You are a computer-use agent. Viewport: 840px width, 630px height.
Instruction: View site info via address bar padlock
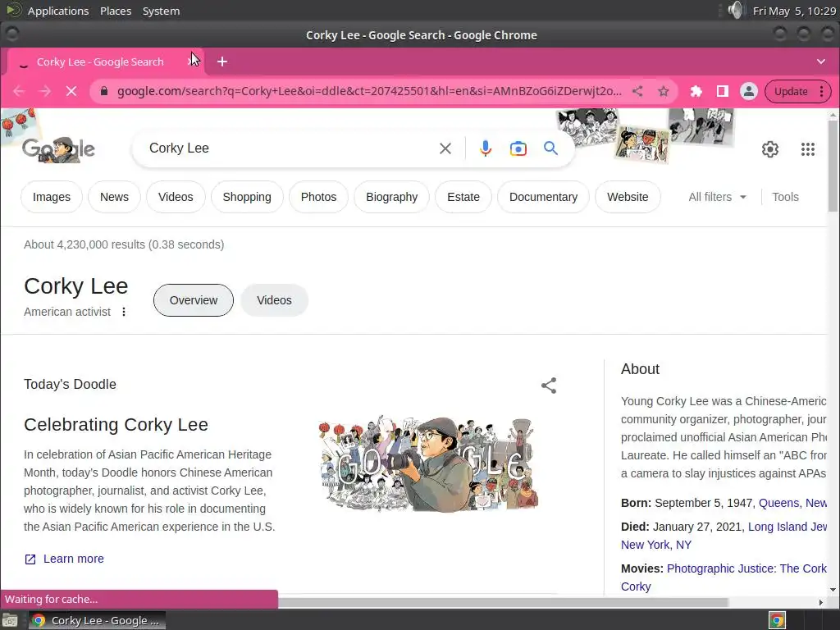click(x=104, y=91)
